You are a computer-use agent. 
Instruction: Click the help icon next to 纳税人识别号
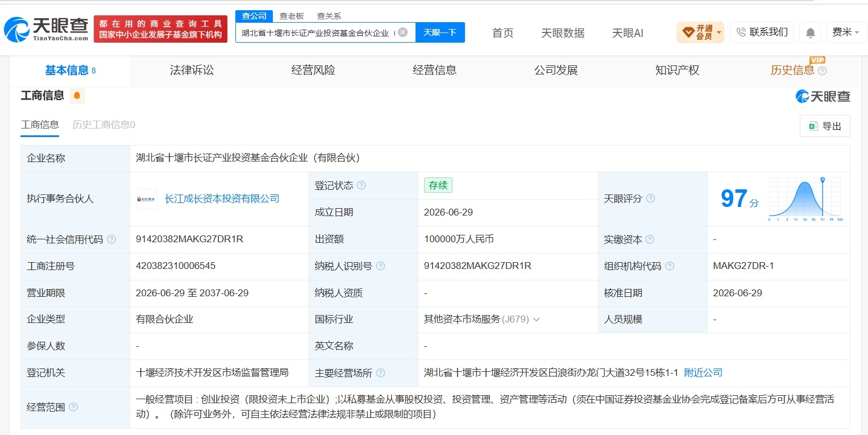pyautogui.click(x=380, y=266)
